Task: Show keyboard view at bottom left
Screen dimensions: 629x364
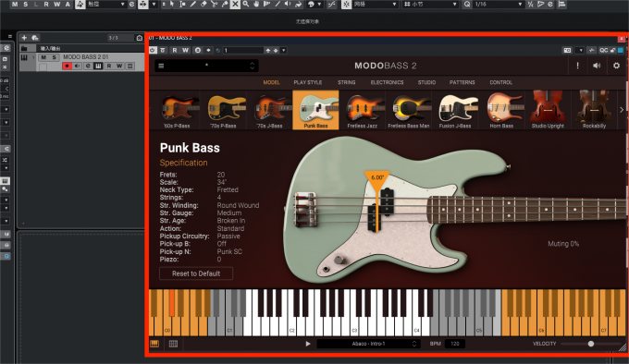Action: pyautogui.click(x=154, y=344)
